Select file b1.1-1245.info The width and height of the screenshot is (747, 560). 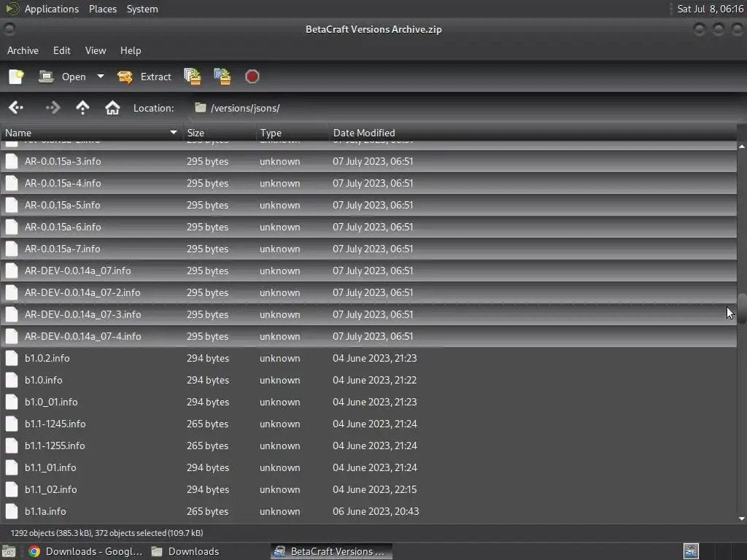pos(368,424)
